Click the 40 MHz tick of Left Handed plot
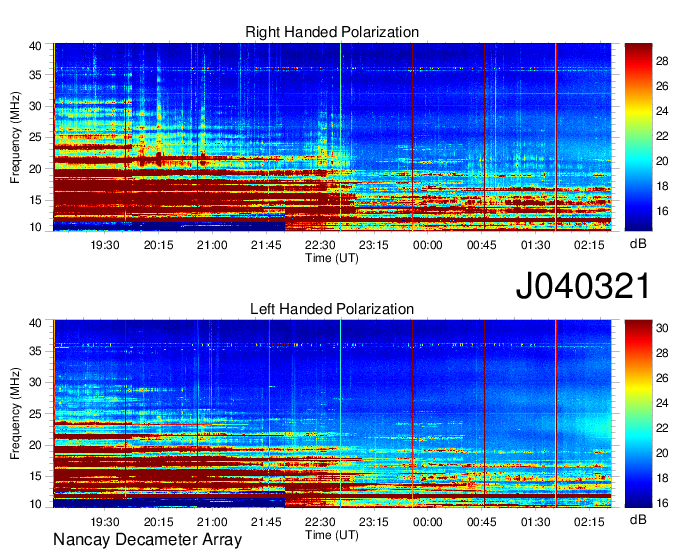Screen dimensions: 680x552 (35, 323)
